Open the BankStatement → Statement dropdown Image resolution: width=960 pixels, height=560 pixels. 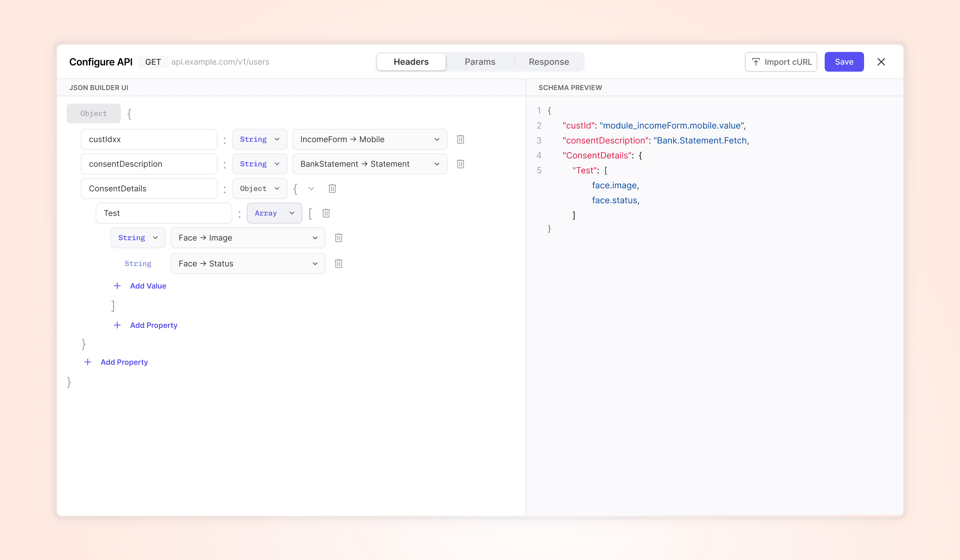click(370, 164)
